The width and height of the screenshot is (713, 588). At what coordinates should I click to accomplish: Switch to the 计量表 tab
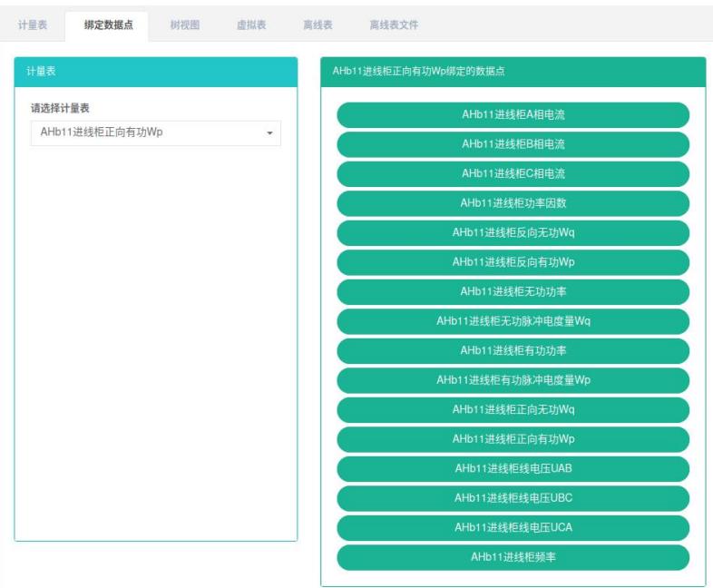click(x=33, y=24)
